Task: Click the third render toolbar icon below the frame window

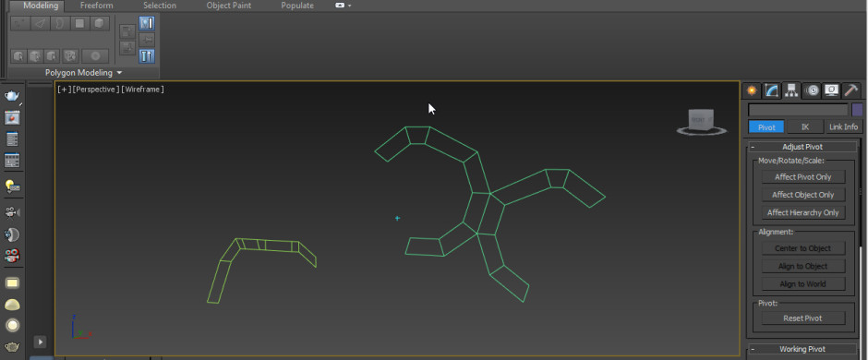Action: click(x=12, y=138)
